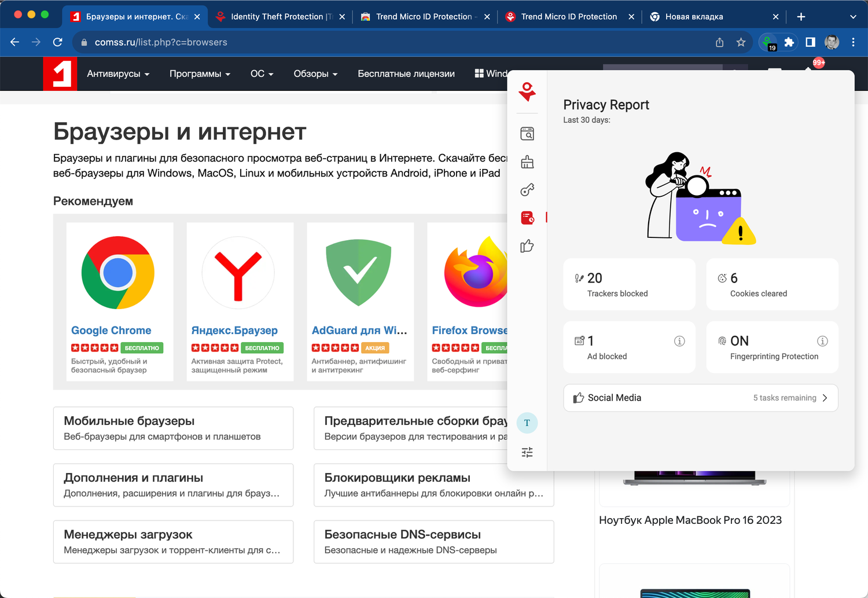Open the browser-window magnifier icon in popup sidebar

527,134
